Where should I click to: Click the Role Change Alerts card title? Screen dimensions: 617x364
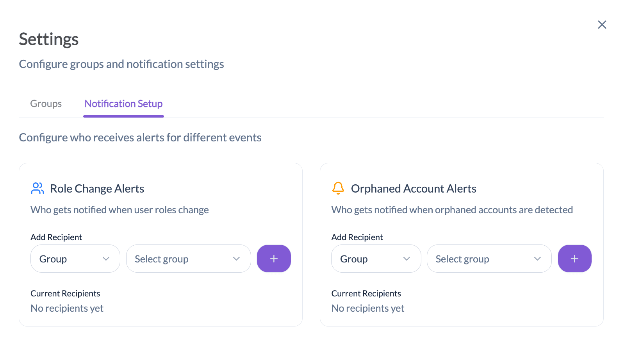tap(97, 189)
